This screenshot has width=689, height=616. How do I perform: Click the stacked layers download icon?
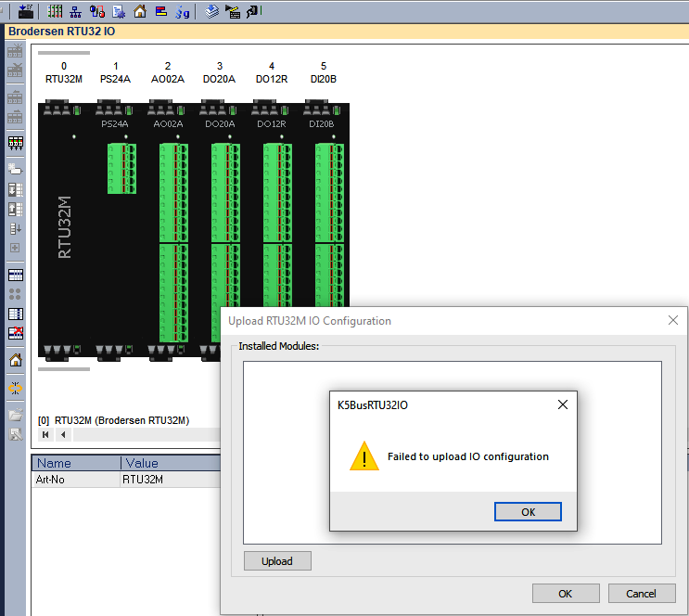point(211,11)
